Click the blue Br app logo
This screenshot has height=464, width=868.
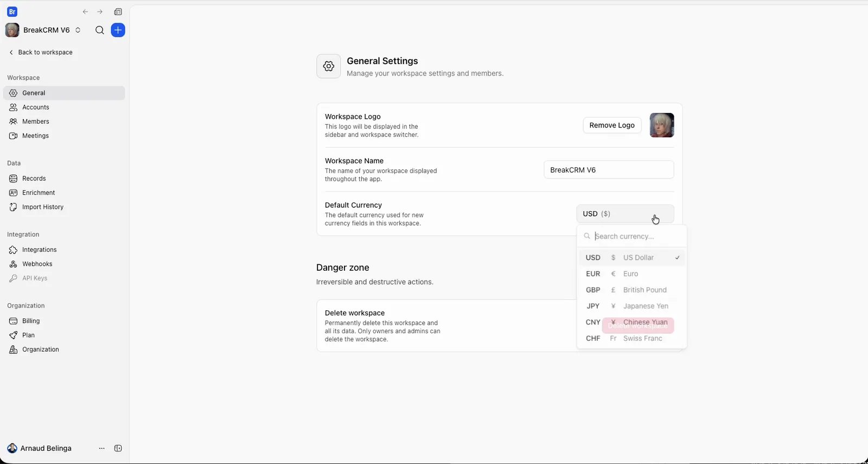[x=12, y=11]
